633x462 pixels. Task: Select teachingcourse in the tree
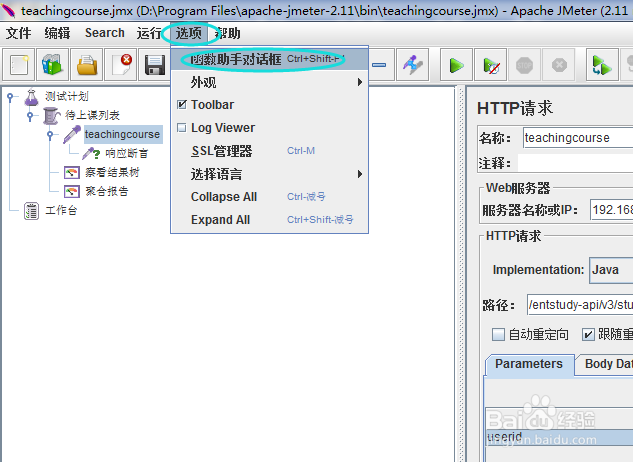122,134
